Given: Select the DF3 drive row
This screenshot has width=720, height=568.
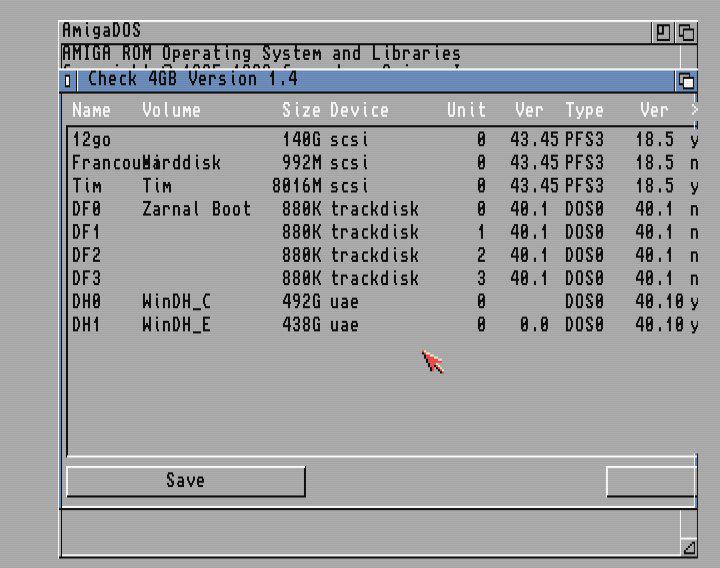Looking at the screenshot, I should 384,278.
